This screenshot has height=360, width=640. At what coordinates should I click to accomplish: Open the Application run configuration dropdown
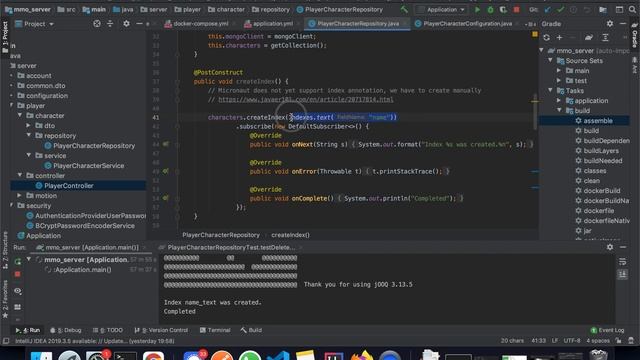coord(441,9)
